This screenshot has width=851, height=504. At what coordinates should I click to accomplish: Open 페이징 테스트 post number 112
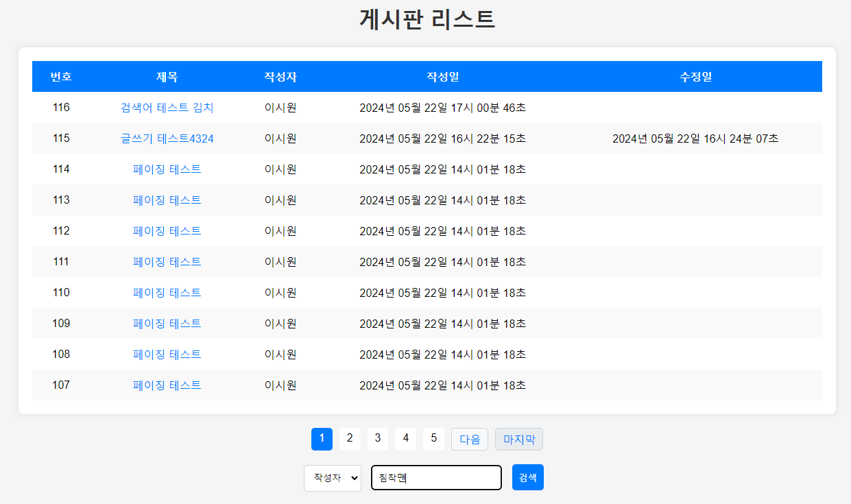(167, 231)
